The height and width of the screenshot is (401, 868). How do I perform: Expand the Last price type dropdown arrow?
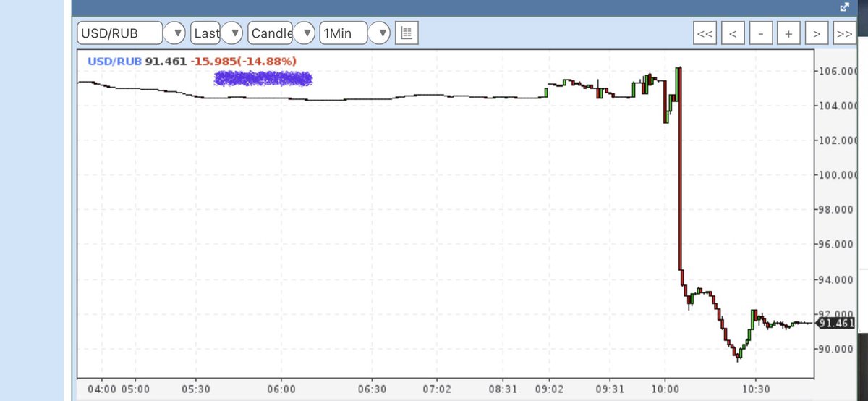[x=231, y=33]
